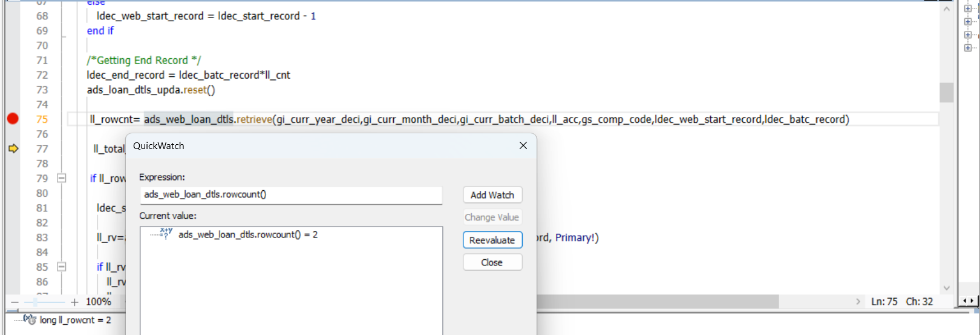This screenshot has height=335, width=980.
Task: Click the yellow current-line arrow at line 77
Action: pos(13,148)
